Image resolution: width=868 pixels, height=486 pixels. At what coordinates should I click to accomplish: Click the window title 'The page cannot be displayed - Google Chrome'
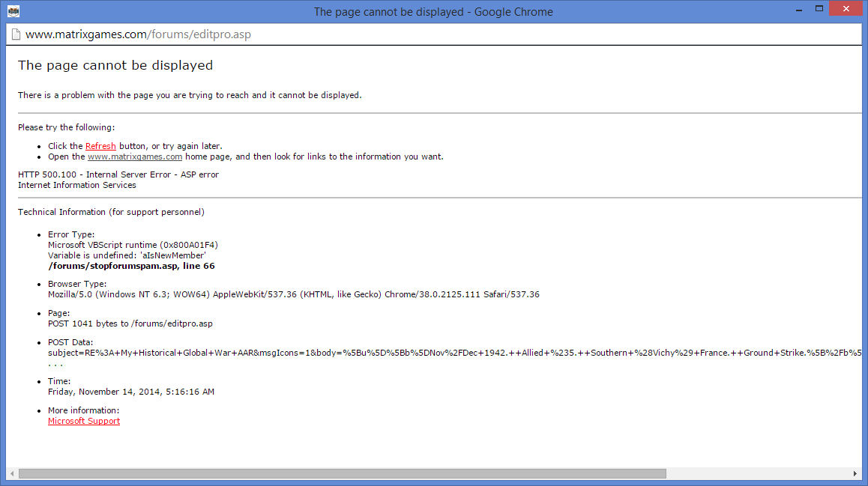(433, 12)
